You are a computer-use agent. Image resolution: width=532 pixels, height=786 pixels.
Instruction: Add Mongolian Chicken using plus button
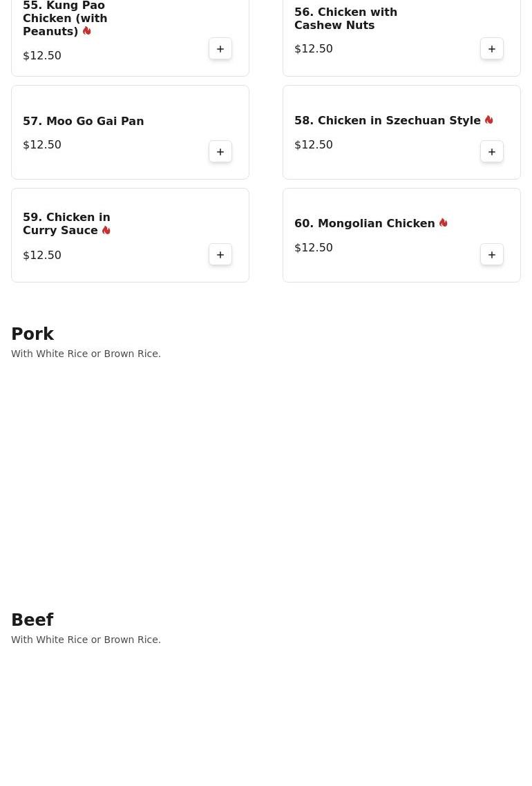coord(492,255)
